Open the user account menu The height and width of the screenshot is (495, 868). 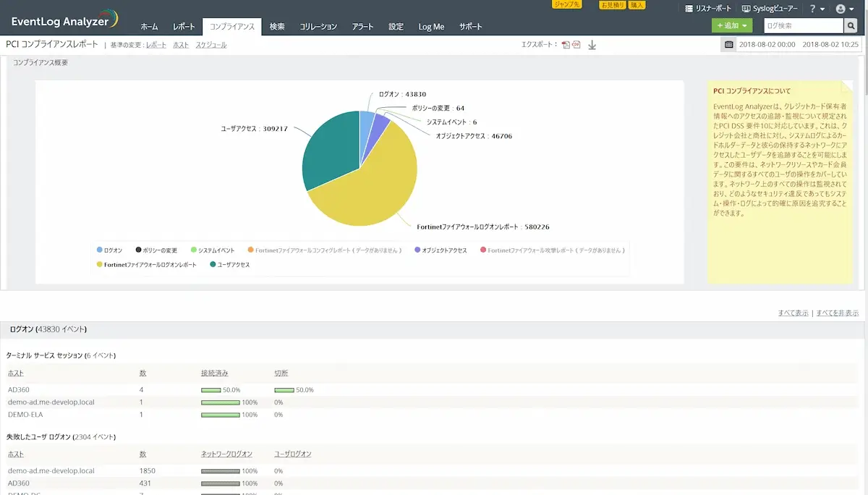point(844,9)
